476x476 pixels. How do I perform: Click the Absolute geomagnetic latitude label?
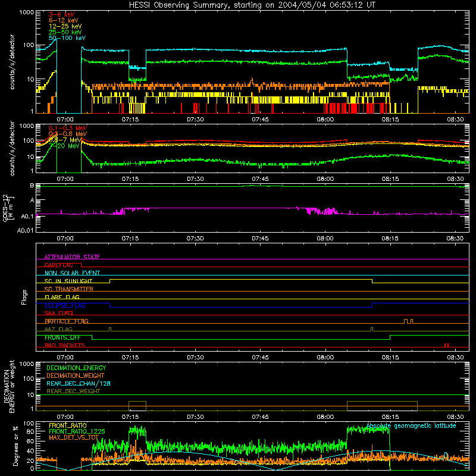pyautogui.click(x=411, y=425)
